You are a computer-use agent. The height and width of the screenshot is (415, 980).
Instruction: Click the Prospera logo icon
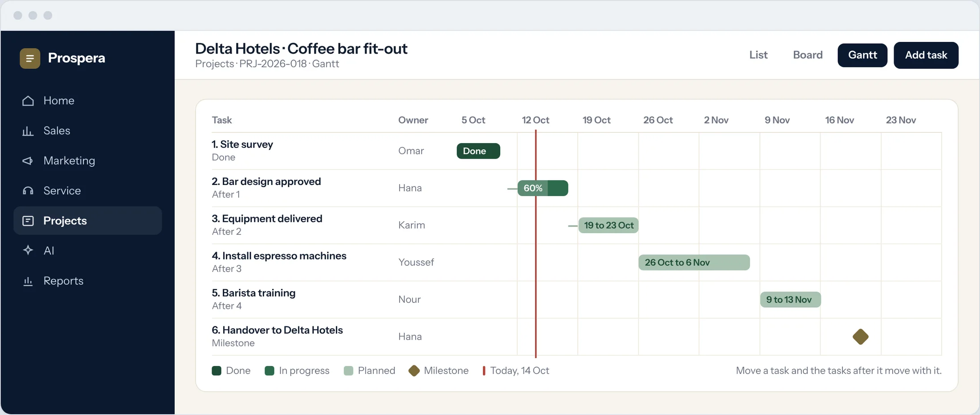(30, 58)
